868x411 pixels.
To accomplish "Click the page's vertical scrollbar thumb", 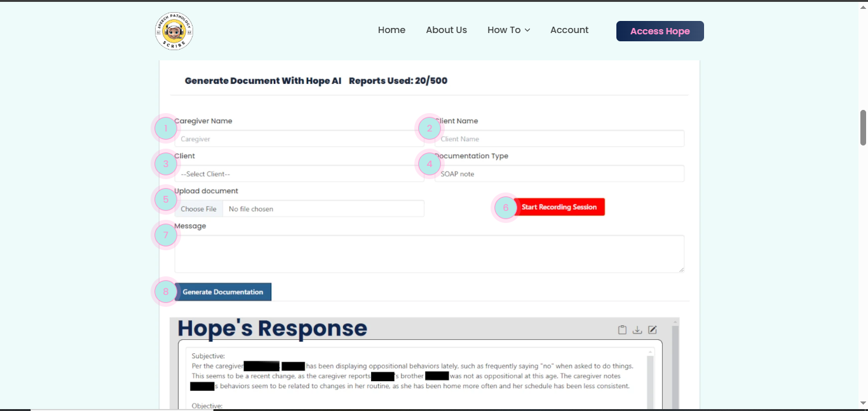I will (863, 127).
